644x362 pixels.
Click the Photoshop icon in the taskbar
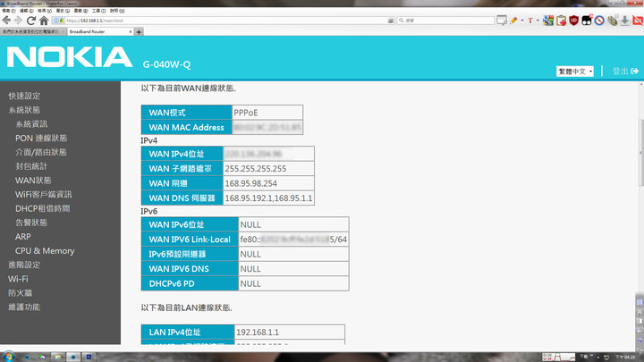pos(89,357)
